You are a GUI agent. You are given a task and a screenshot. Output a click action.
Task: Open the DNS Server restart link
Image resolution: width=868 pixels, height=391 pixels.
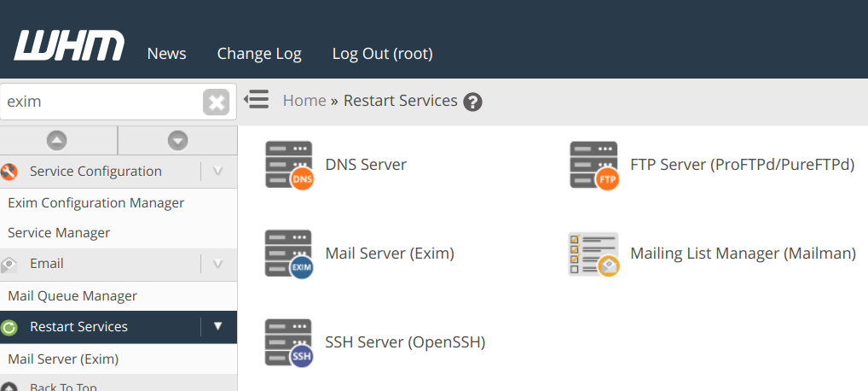pyautogui.click(x=366, y=165)
